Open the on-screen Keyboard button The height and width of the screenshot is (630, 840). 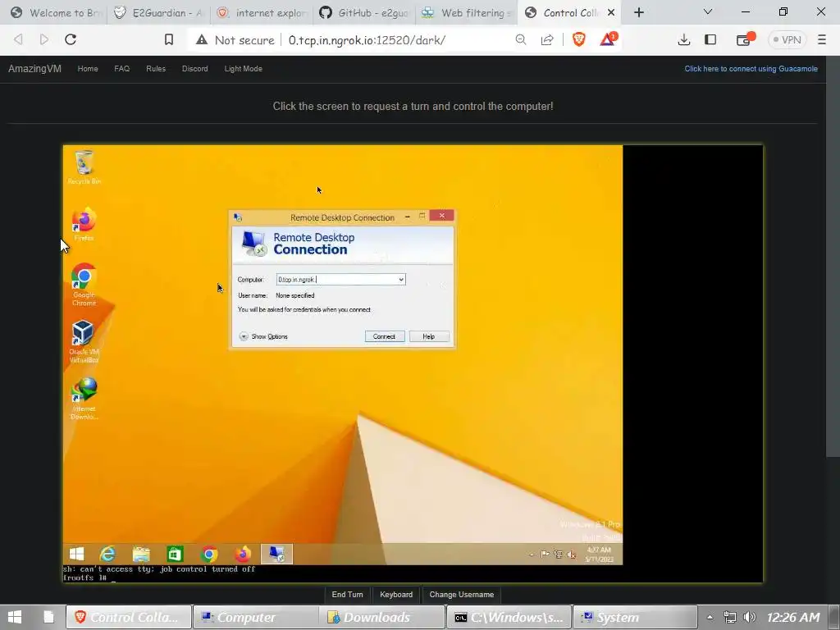(x=396, y=594)
